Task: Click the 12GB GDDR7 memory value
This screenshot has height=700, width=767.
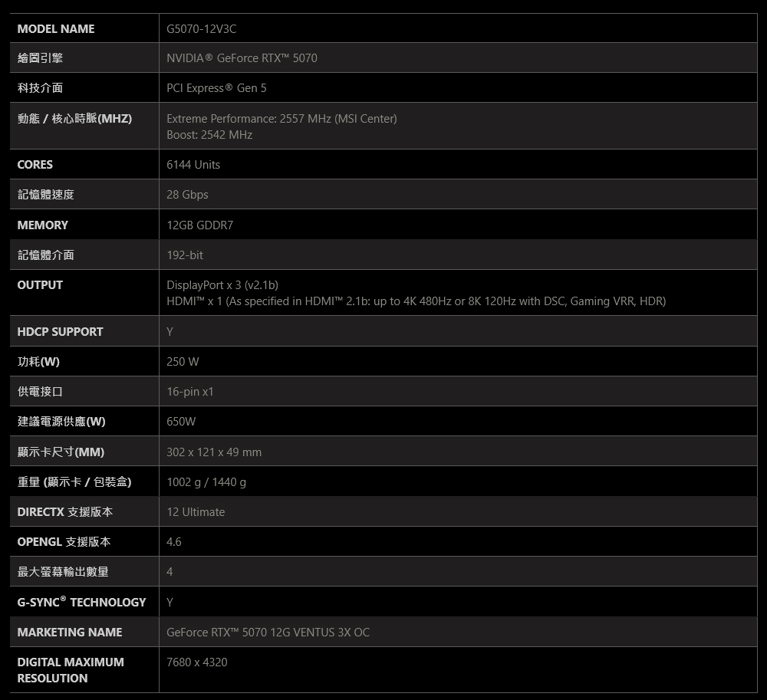Action: pos(199,225)
